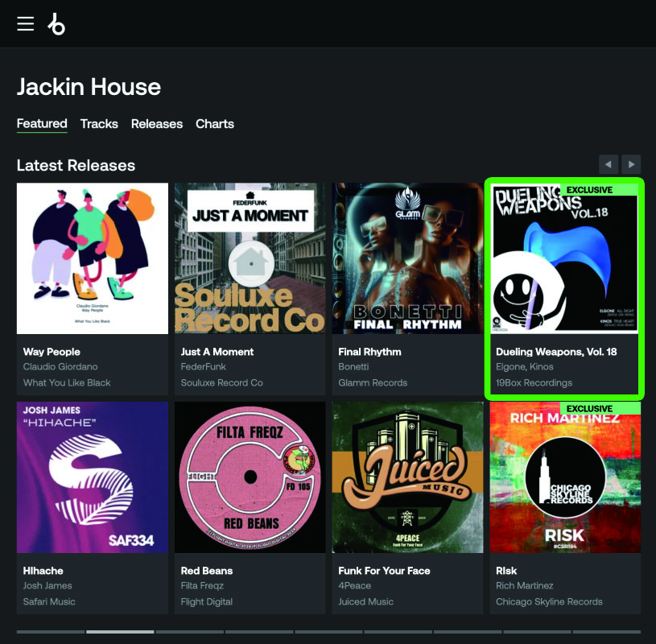Open artist FederFunk
656x644 pixels.
(204, 366)
